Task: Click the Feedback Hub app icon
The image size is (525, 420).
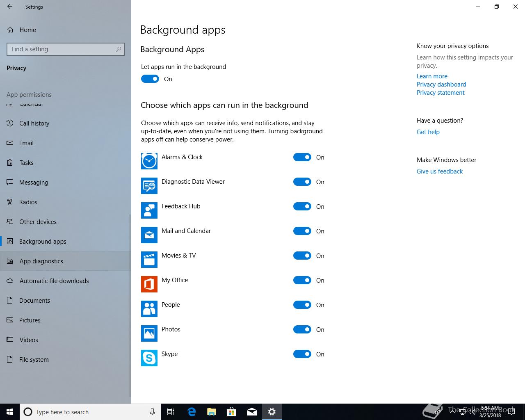Action: (149, 210)
